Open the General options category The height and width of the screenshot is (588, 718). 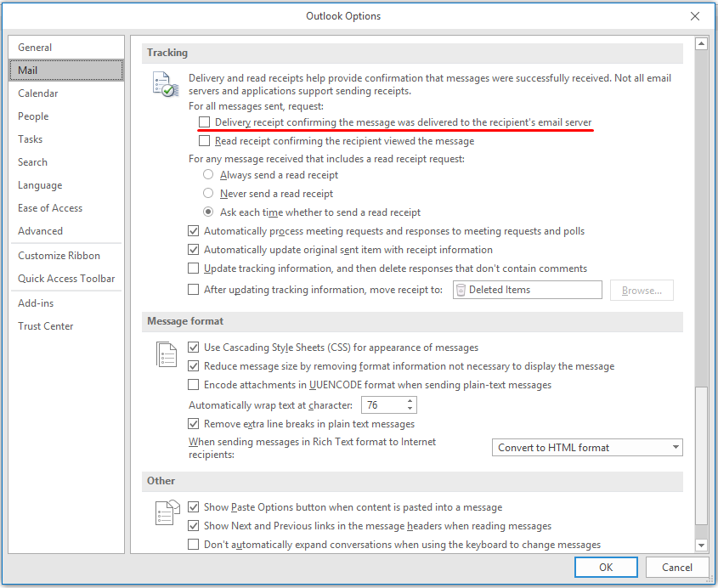click(x=66, y=48)
